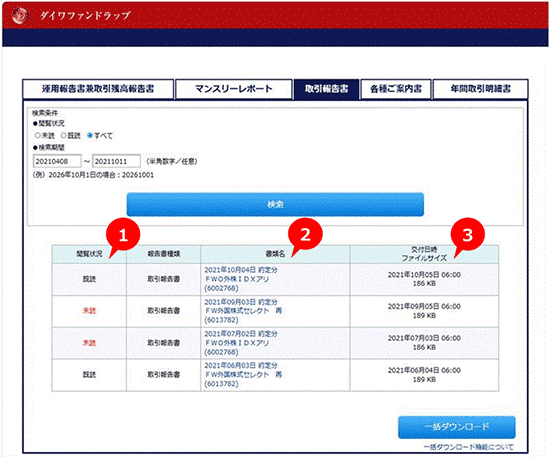Click 取引報告書 type cell in 2021年07月02日 row
This screenshot has width=550, height=458.
point(163,343)
